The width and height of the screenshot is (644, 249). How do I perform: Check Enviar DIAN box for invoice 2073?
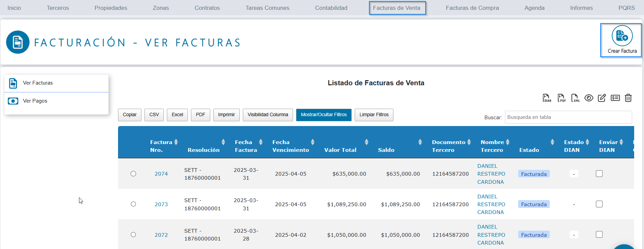pyautogui.click(x=599, y=204)
